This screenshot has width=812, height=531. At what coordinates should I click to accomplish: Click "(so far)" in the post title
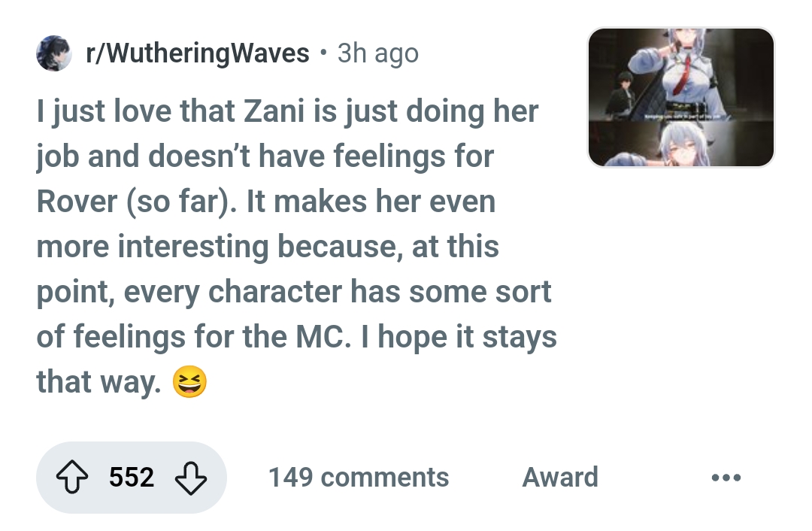(181, 202)
